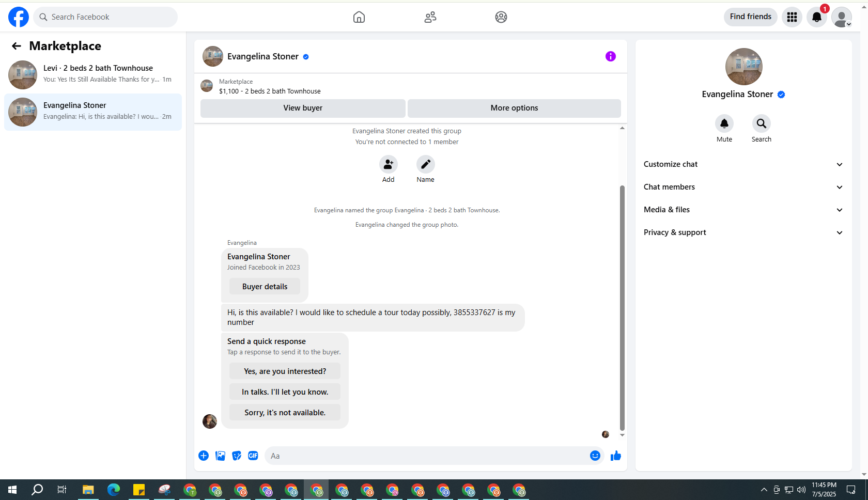Open Sticky Notes from taskbar

click(139, 490)
